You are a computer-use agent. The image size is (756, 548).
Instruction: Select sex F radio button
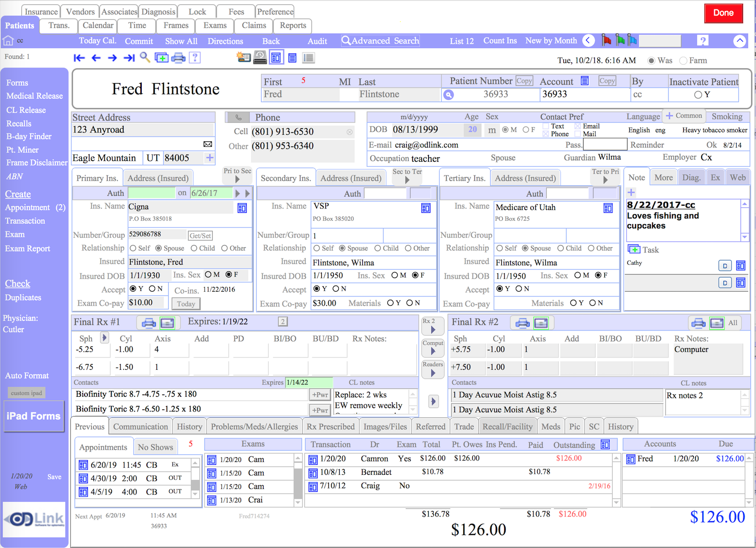pos(525,130)
